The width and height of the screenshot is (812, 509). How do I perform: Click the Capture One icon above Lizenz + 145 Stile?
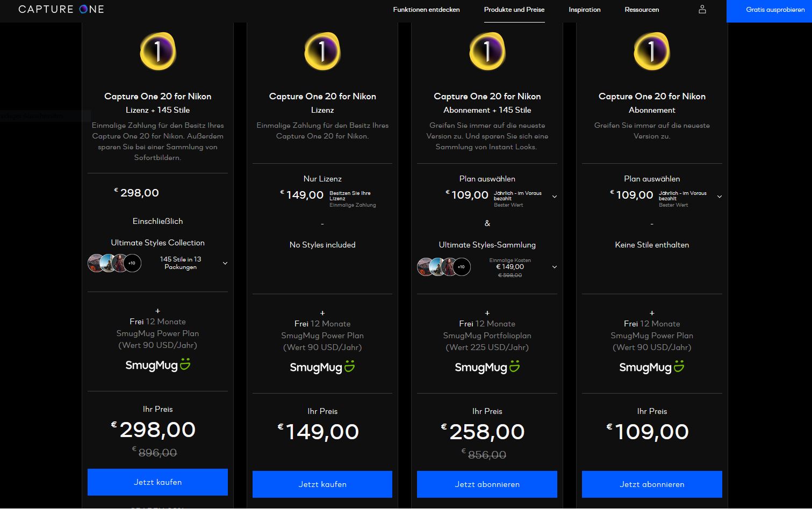(x=157, y=52)
